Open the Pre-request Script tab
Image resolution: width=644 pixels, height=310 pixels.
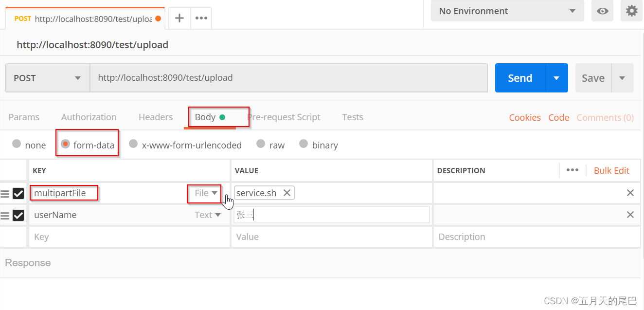tap(284, 117)
